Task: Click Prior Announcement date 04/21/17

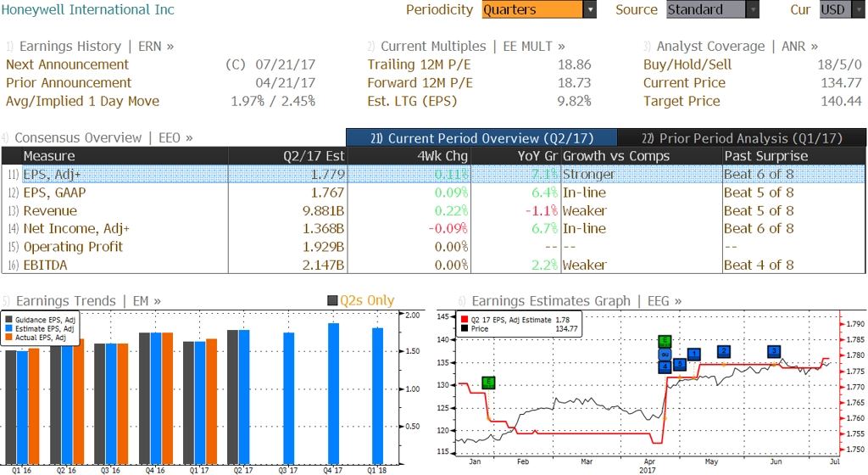Action: coord(285,83)
